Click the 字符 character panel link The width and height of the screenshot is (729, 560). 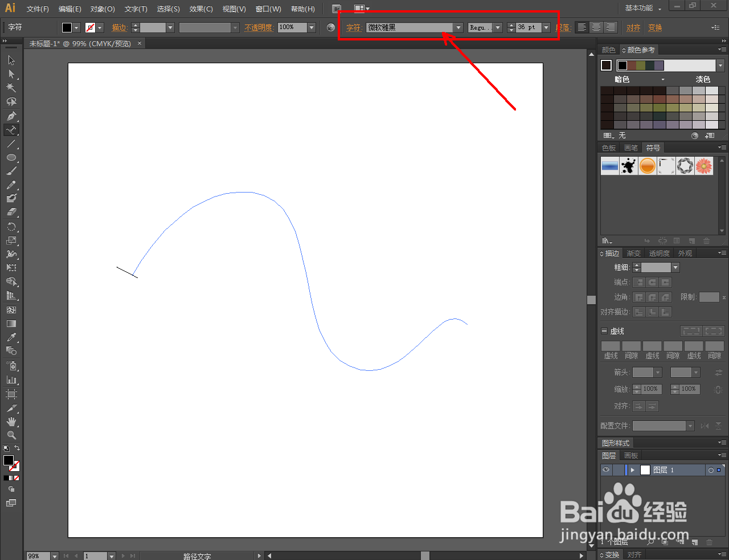(x=353, y=27)
